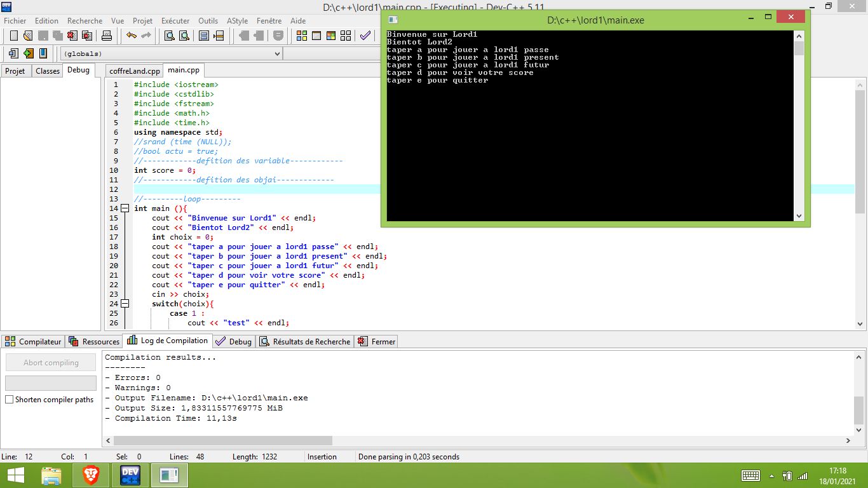Click 'taper e pour quitter' in console
Viewport: 868px width, 488px height.
pyautogui.click(x=437, y=80)
